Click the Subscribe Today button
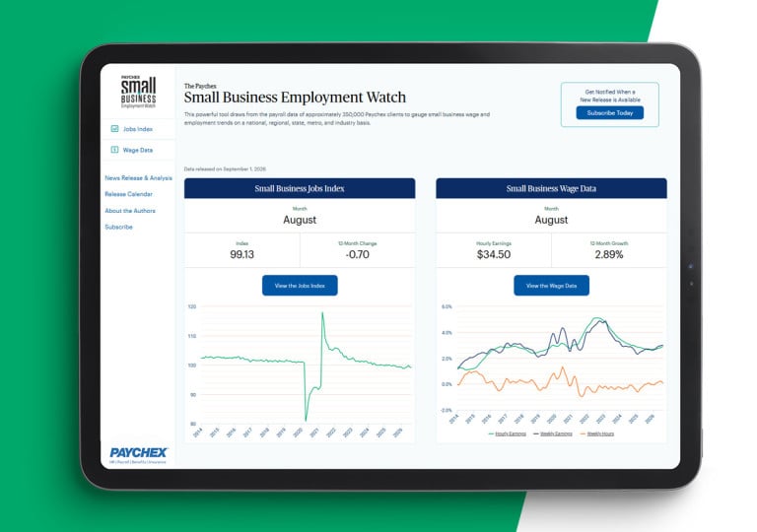This screenshot has width=757, height=532. pyautogui.click(x=609, y=113)
